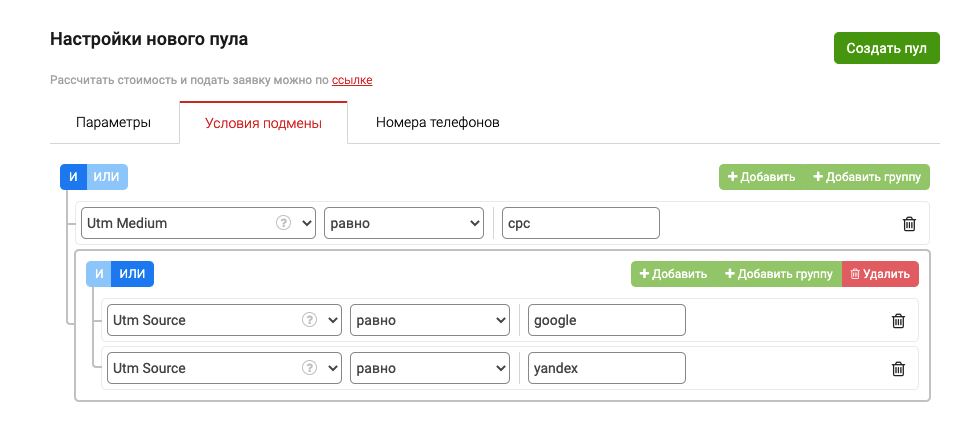Add a nested group in the inner group

(x=779, y=274)
